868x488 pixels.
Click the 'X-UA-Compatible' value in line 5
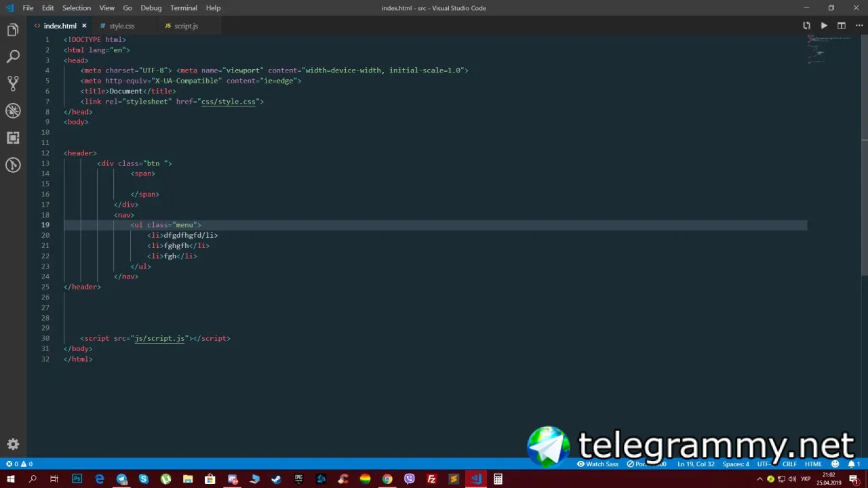(x=187, y=81)
